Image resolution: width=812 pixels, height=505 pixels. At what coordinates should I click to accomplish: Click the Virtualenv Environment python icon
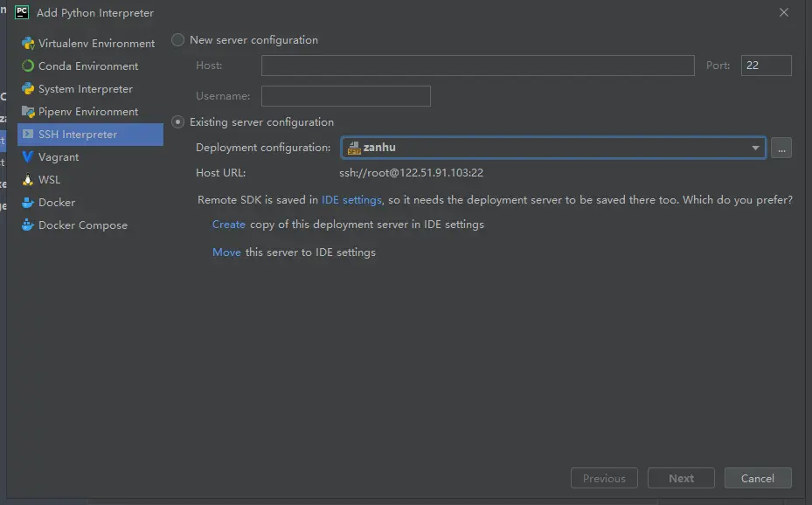point(28,44)
